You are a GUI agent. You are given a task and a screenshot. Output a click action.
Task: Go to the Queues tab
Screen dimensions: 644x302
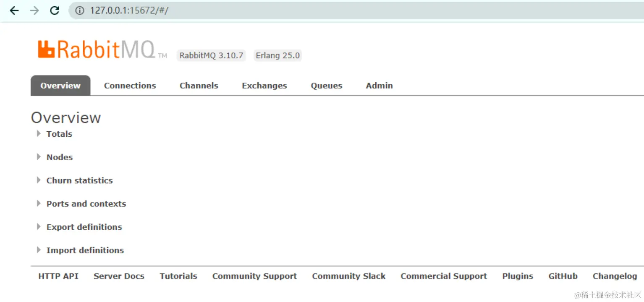tap(327, 86)
